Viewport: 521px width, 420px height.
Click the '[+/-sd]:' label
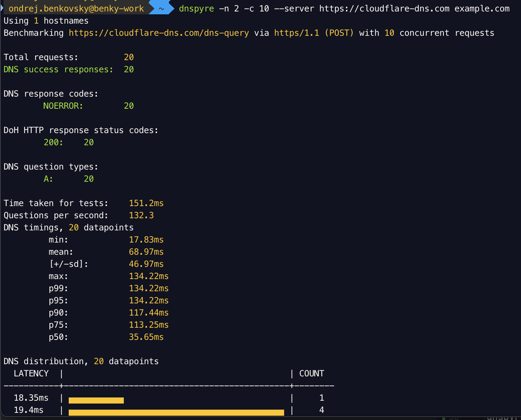point(69,264)
